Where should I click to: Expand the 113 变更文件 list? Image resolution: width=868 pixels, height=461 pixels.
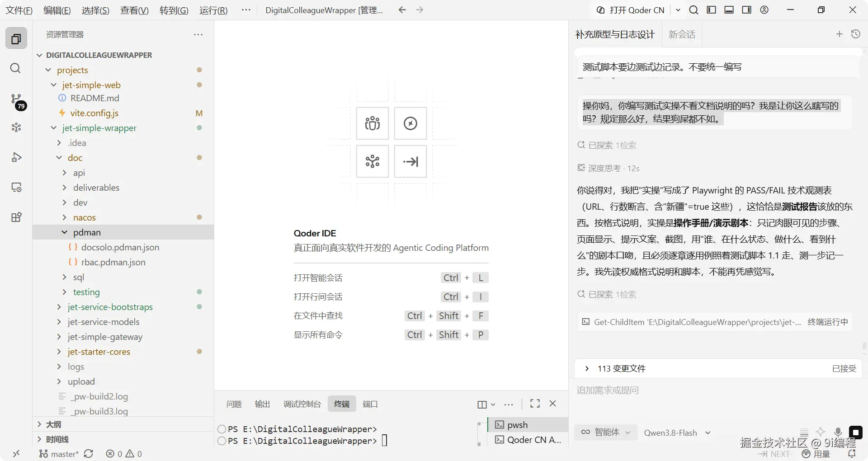[x=718, y=368]
